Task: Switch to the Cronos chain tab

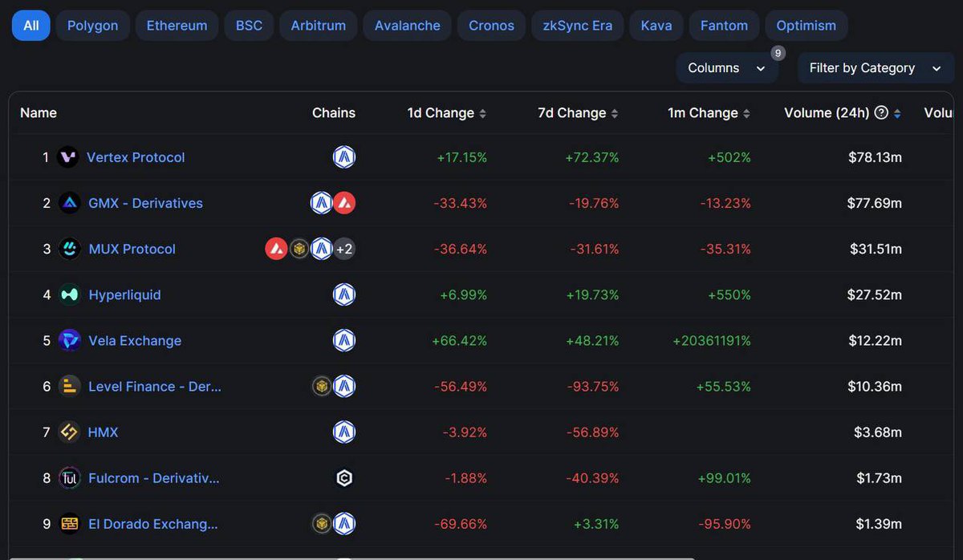Action: click(491, 26)
